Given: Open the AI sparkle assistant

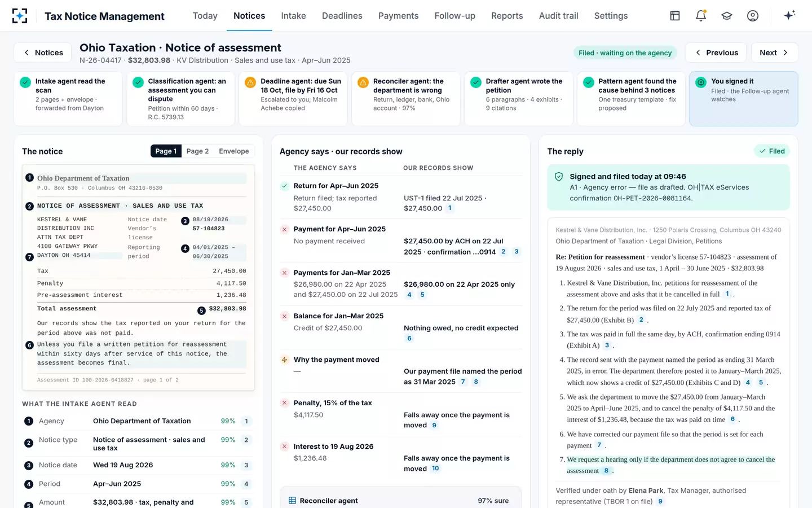Looking at the screenshot, I should click(x=789, y=15).
